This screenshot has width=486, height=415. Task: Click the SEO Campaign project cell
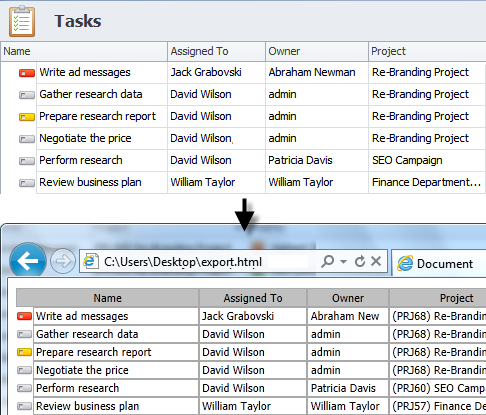click(407, 160)
